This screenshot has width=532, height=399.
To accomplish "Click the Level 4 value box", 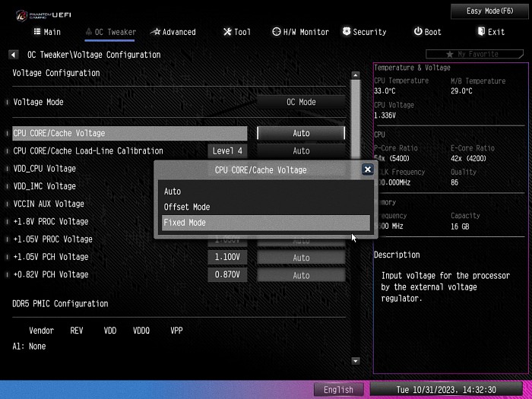I will coord(227,151).
